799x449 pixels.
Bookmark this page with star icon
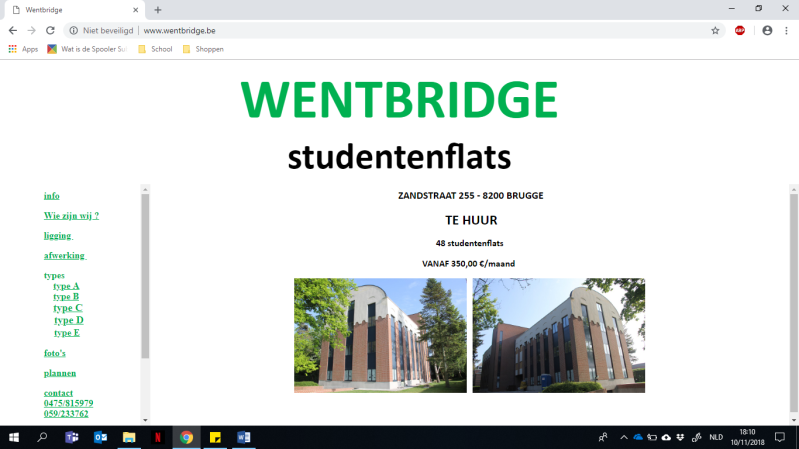(x=715, y=31)
